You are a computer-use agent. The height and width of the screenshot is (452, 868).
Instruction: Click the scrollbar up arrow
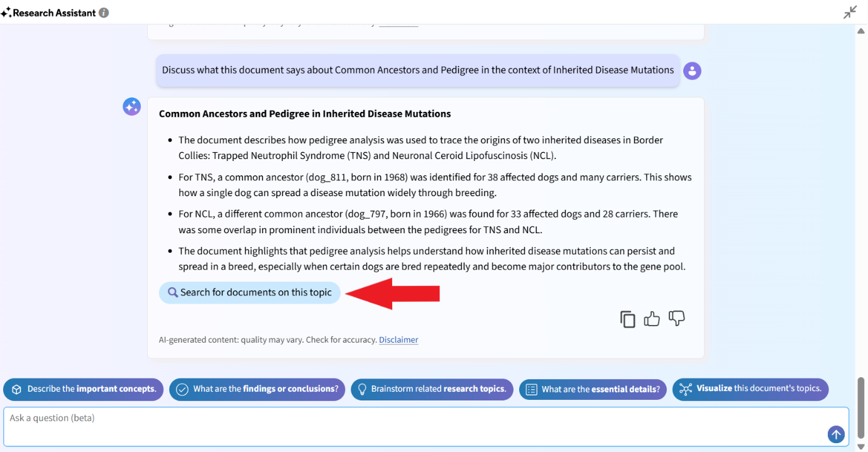pyautogui.click(x=861, y=31)
